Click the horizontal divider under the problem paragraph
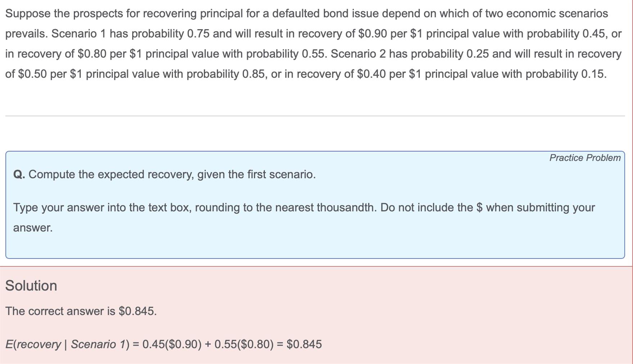633x364 pixels. [315, 116]
